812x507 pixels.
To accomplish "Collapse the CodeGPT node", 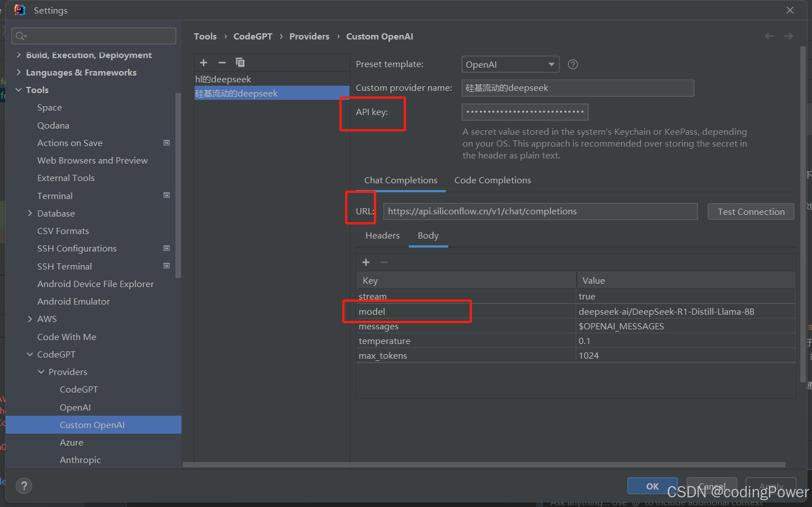I will coord(30,354).
